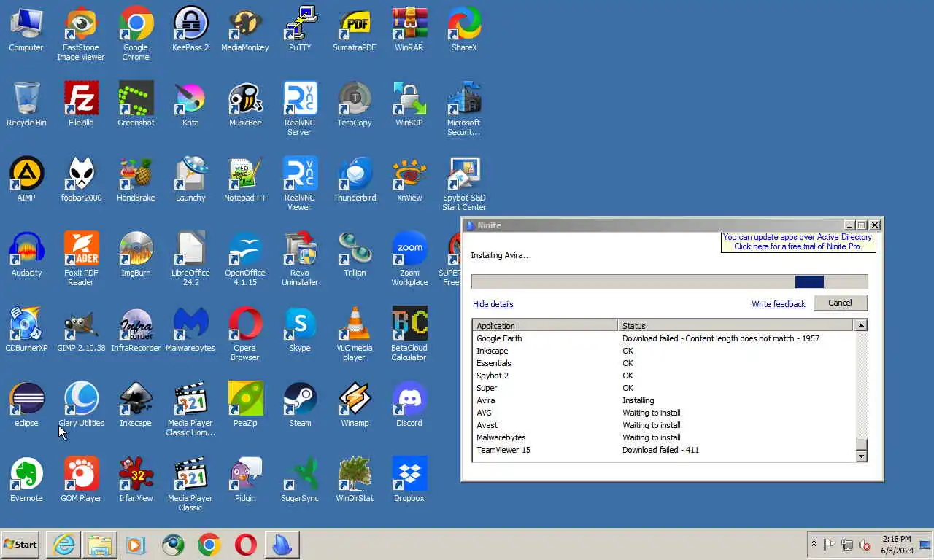The height and width of the screenshot is (560, 934).
Task: Select the SumatraPDF shortcut
Action: click(x=355, y=29)
